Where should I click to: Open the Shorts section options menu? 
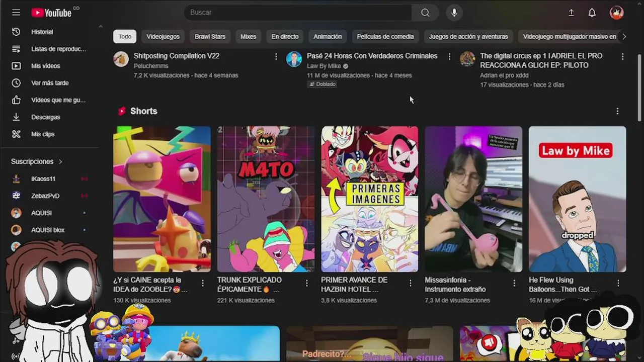617,111
